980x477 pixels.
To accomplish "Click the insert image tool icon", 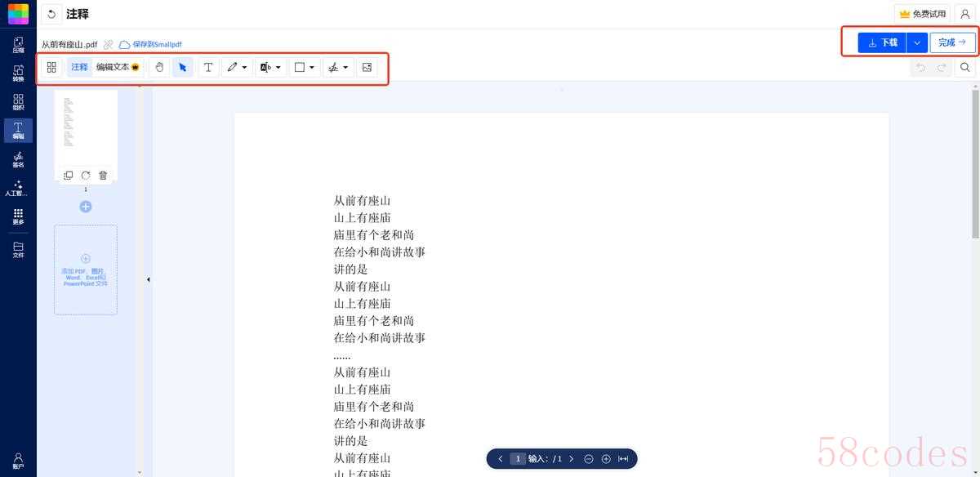I will click(367, 67).
